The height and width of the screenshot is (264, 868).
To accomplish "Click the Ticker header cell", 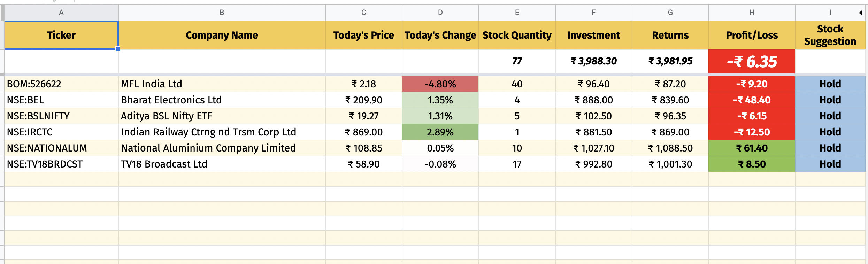I will click(61, 35).
